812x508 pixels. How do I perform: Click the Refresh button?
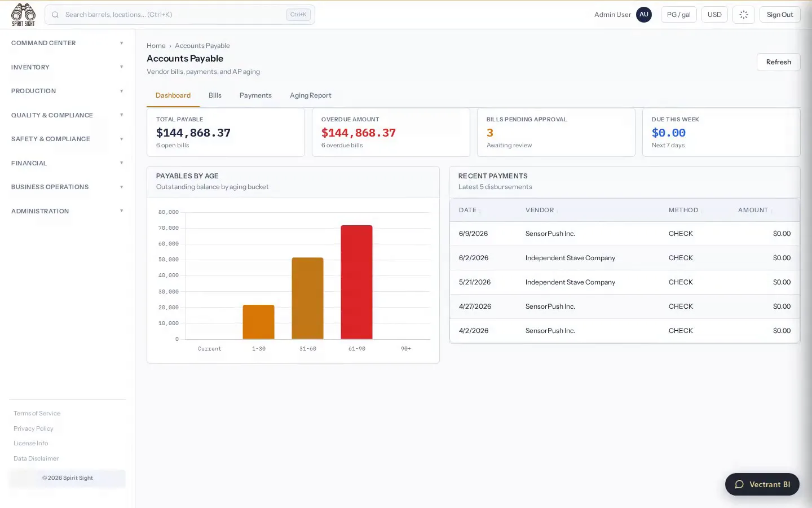coord(778,62)
